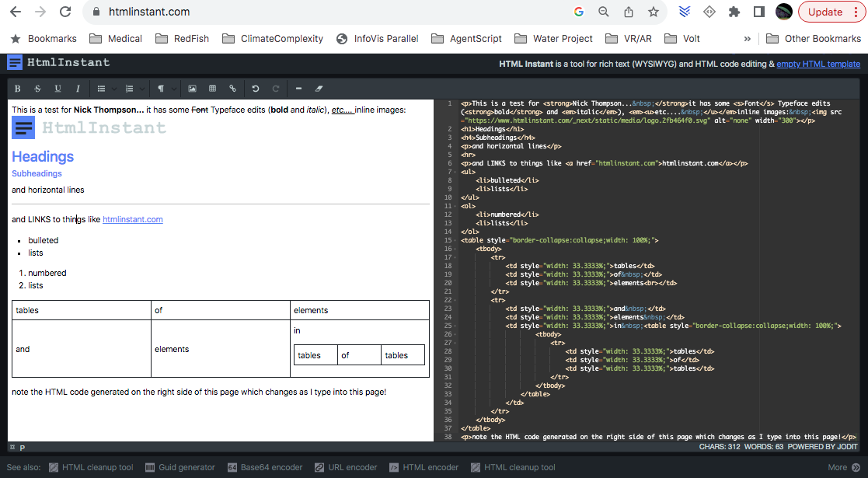Click the HtmlInstant logo in the header
The height and width of the screenshot is (478, 868).
coord(59,63)
